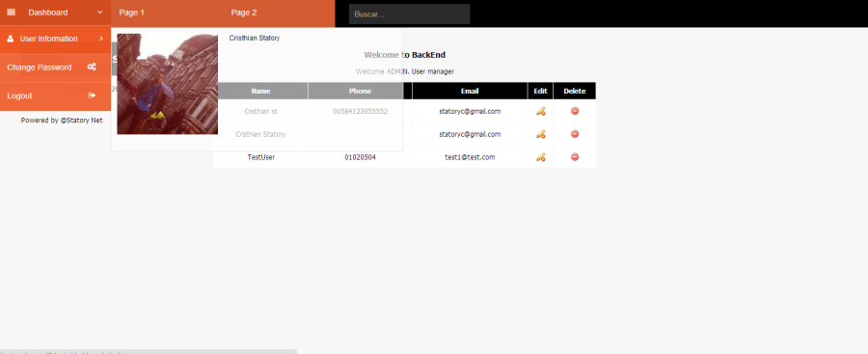Select the Change Password menu entry
Viewport: 868px width, 354px height.
point(55,68)
